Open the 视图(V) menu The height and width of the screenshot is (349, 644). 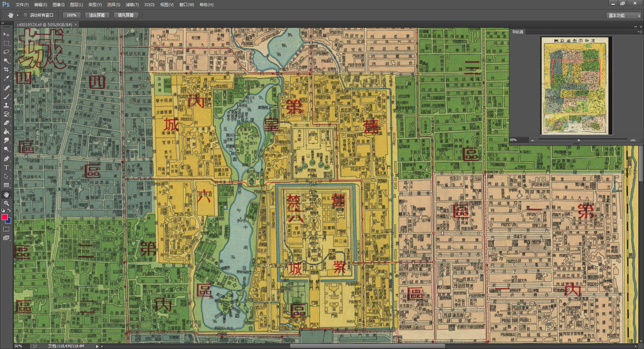pos(167,4)
